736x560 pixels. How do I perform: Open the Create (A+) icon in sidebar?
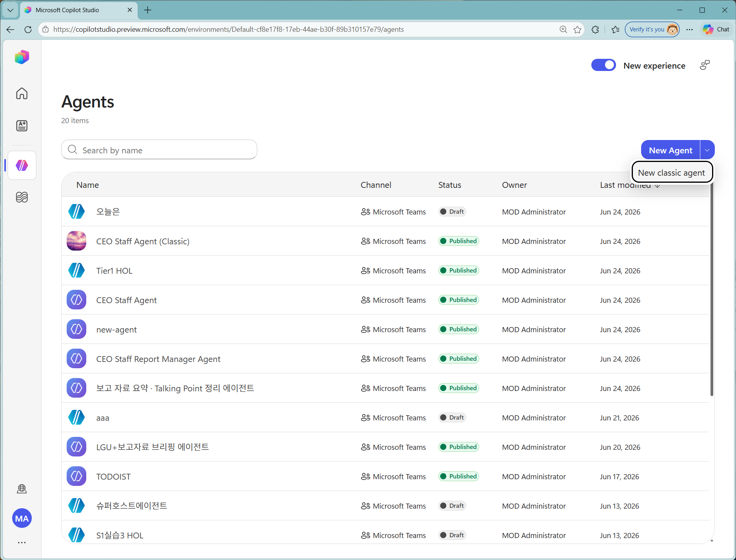pos(22,125)
